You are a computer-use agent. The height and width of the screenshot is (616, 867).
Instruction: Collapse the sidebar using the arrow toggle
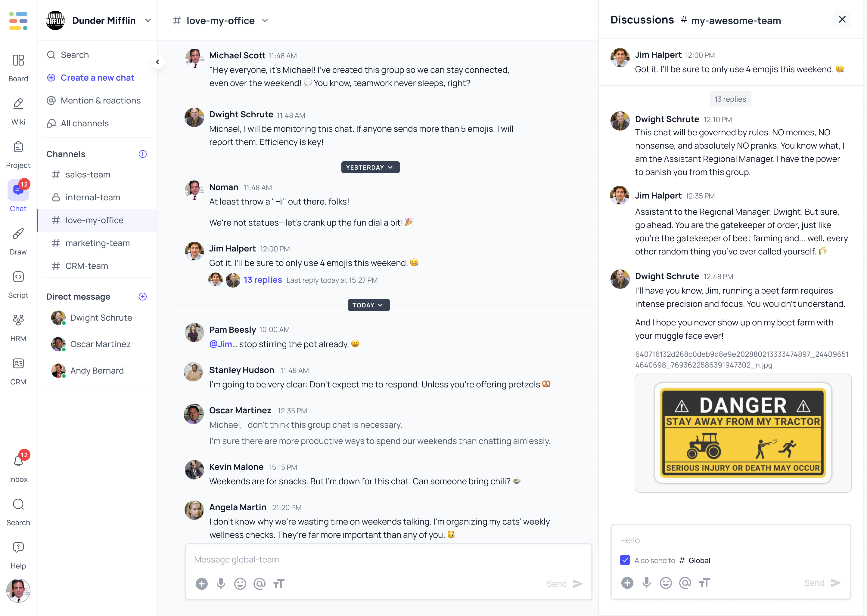pyautogui.click(x=157, y=62)
